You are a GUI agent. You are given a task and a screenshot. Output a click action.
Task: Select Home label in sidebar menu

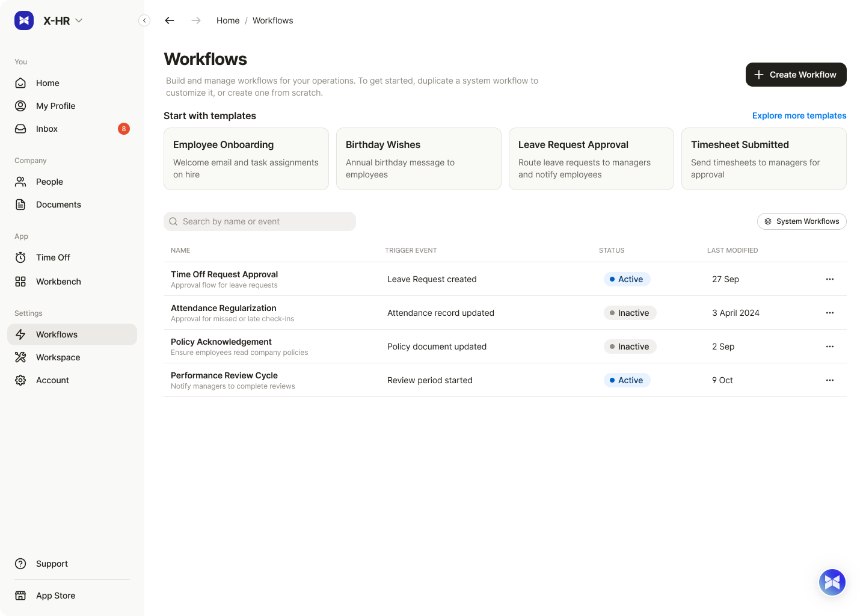48,83
